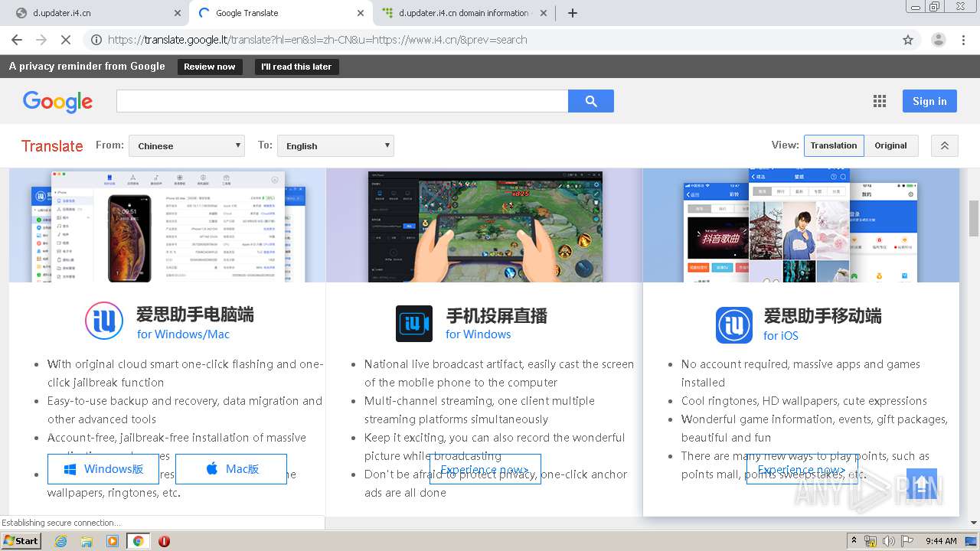Click I'll read this later
This screenshot has width=980, height=551.
(x=296, y=67)
